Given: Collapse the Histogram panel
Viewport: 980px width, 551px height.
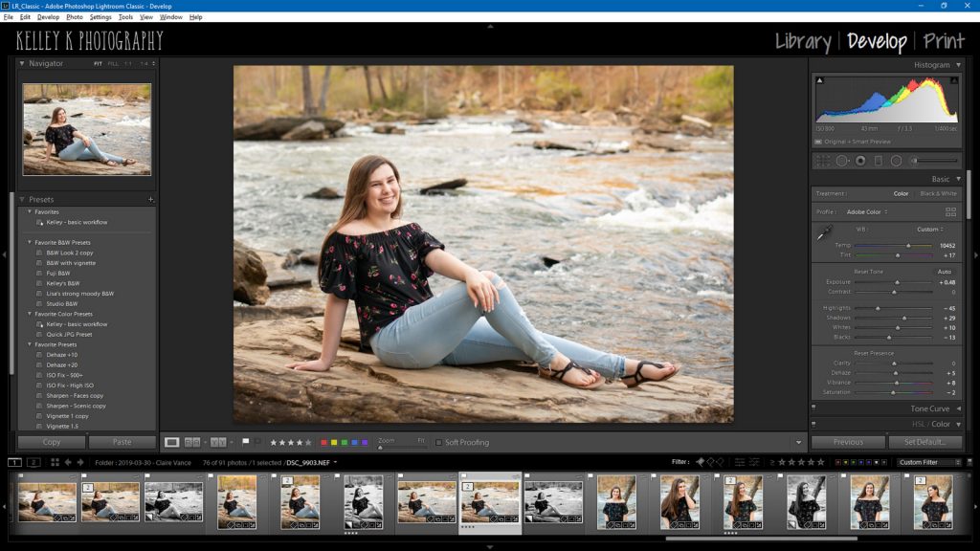Looking at the screenshot, I should [x=958, y=65].
